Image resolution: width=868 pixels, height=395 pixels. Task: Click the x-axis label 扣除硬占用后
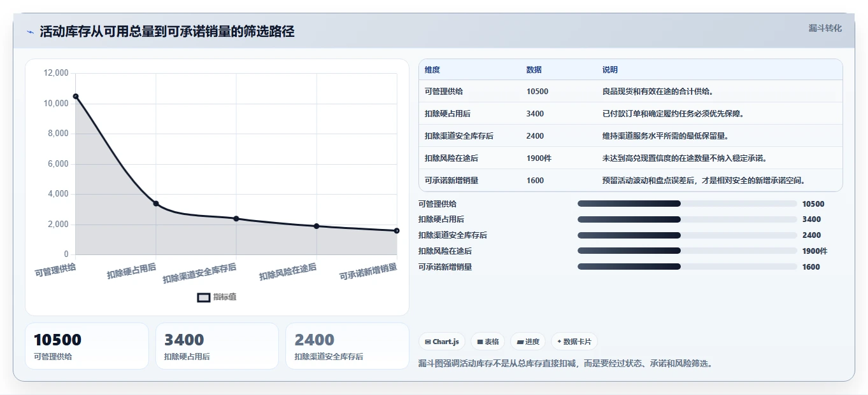pyautogui.click(x=132, y=272)
